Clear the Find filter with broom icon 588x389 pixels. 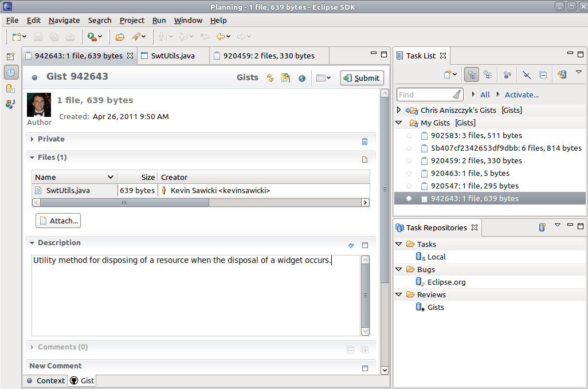pyautogui.click(x=457, y=95)
